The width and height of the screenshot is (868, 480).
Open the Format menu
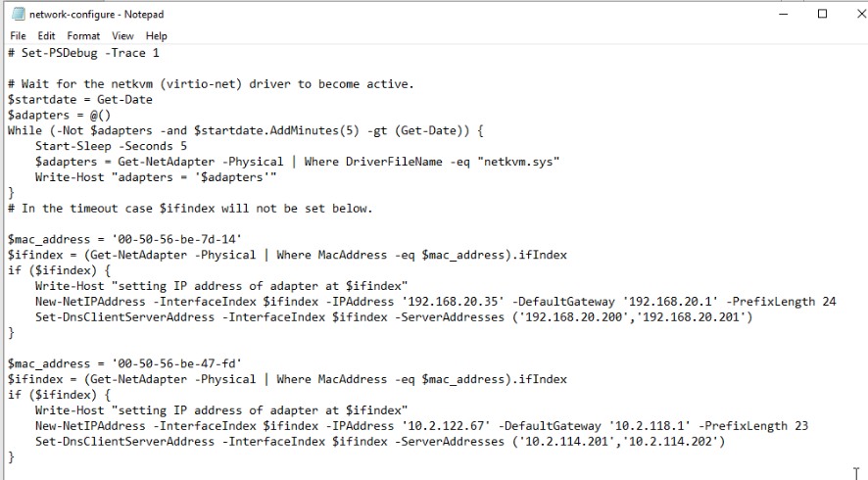pos(83,36)
